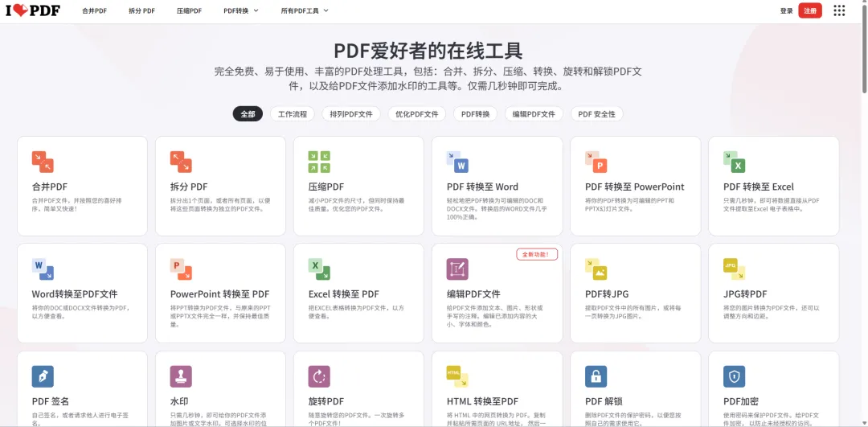
Task: Click the Word转换至PDF文件 icon
Action: (43, 269)
